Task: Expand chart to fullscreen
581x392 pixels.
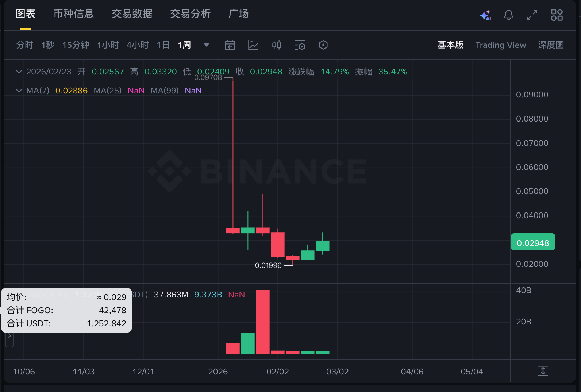Action: tap(532, 15)
